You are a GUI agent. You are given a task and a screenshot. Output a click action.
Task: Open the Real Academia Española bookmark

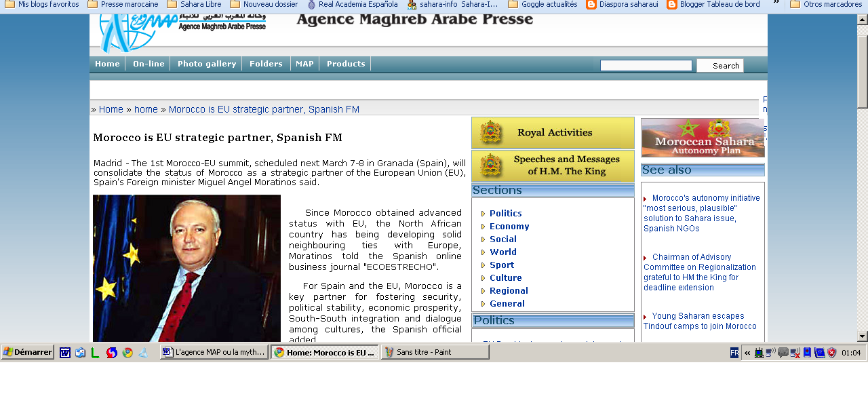pyautogui.click(x=352, y=4)
